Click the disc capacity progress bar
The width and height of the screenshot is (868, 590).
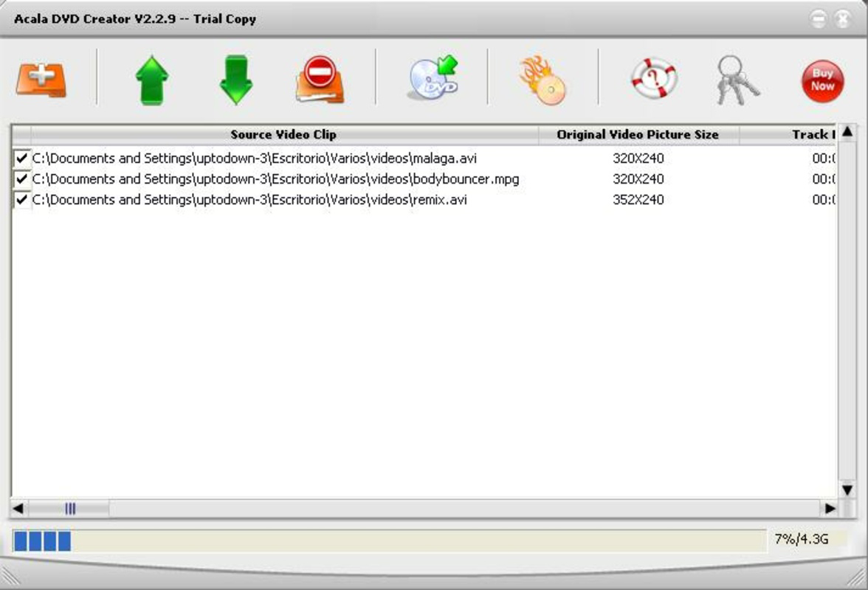pos(390,541)
